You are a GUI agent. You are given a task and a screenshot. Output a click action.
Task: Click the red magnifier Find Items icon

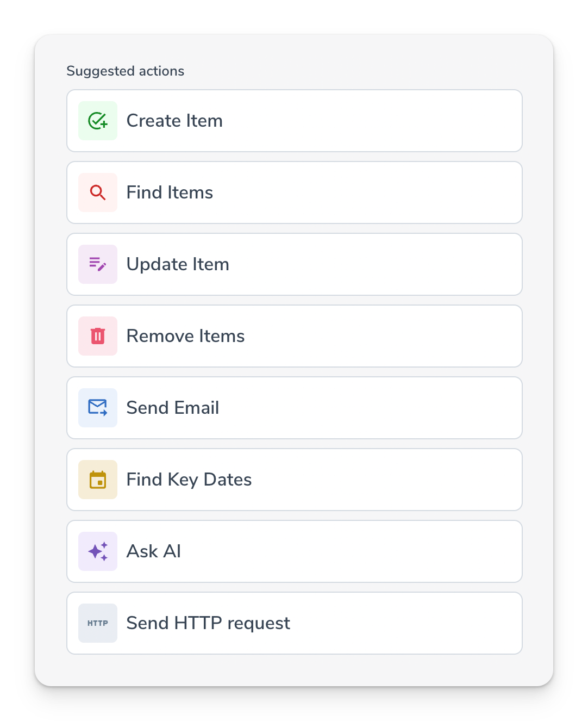[98, 192]
